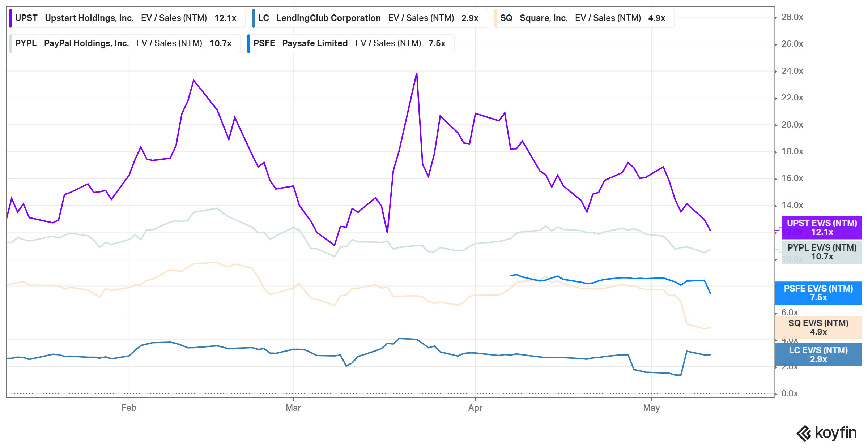This screenshot has width=868, height=448.
Task: Click bright blue color bar beside PSFE legend
Action: coord(248,44)
